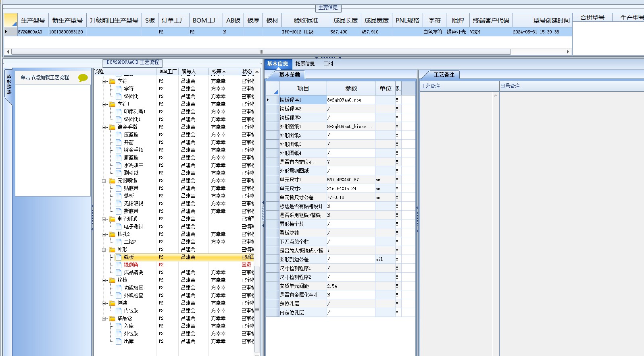This screenshot has width=644, height=356.
Task: Click top grid horizontal scrollbar left arrow
Action: point(8,52)
